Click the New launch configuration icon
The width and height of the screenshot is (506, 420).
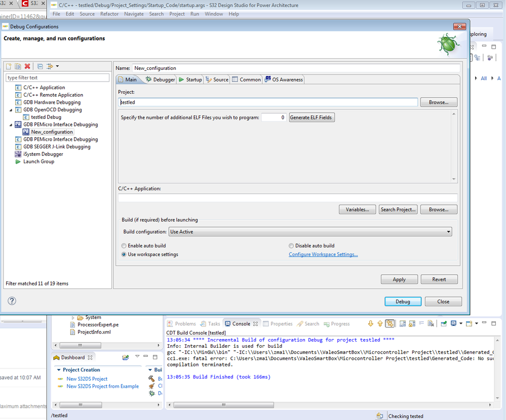pos(9,66)
